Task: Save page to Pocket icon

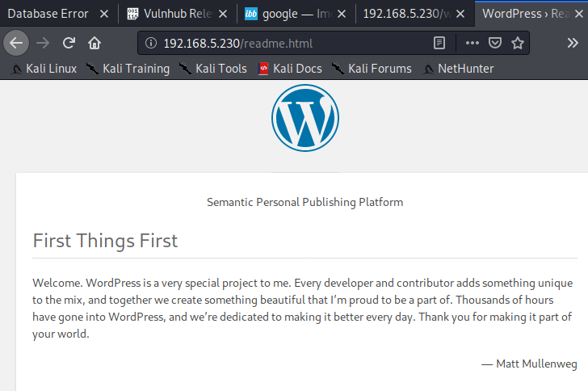Action: [x=495, y=43]
